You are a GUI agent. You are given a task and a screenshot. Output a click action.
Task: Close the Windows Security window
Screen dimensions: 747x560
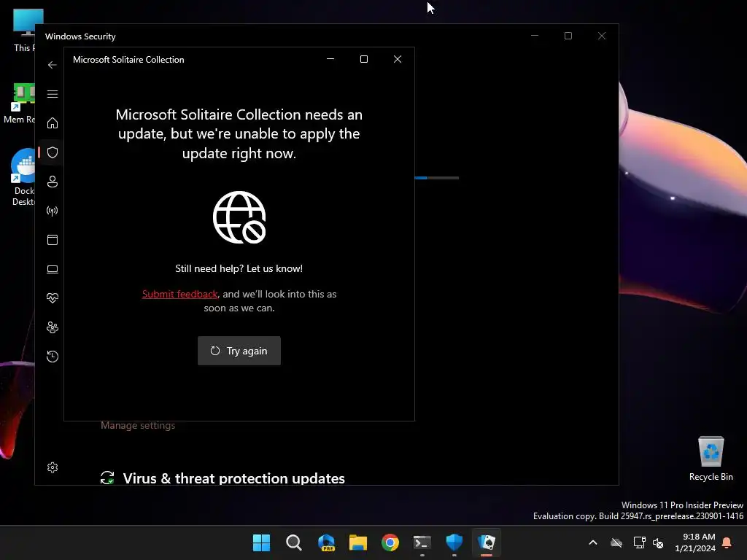(602, 36)
